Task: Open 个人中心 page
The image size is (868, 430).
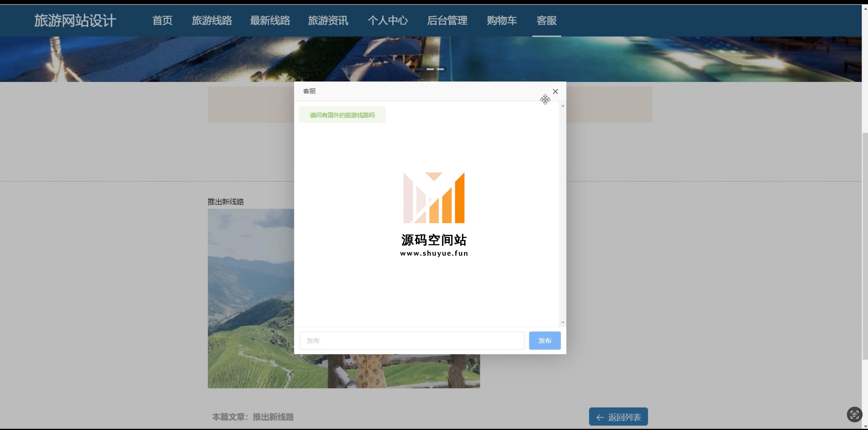Action: [388, 21]
